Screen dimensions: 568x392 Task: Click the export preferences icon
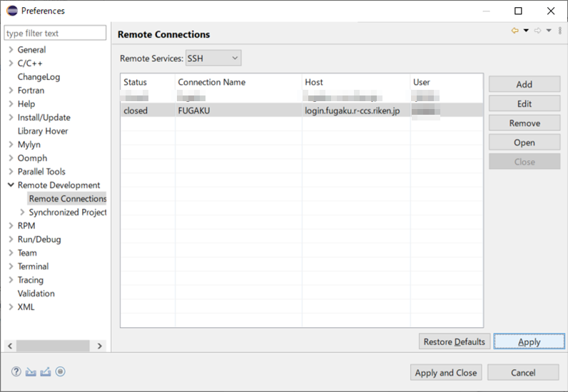[46, 371]
